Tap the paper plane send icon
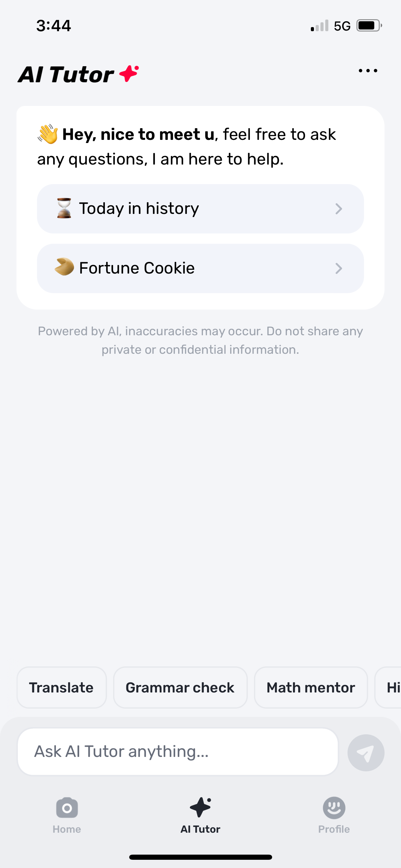The height and width of the screenshot is (868, 401). point(366,753)
